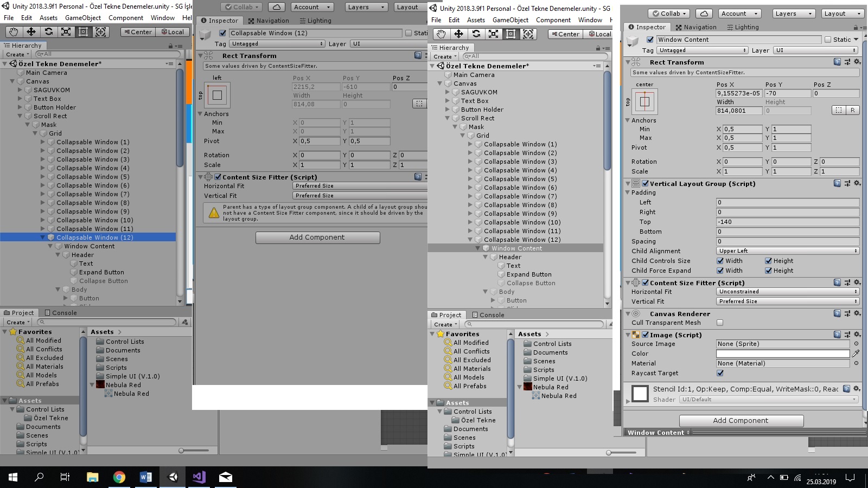Viewport: 868px width, 488px height.
Task: Toggle Raw edit mode R button
Action: click(852, 110)
